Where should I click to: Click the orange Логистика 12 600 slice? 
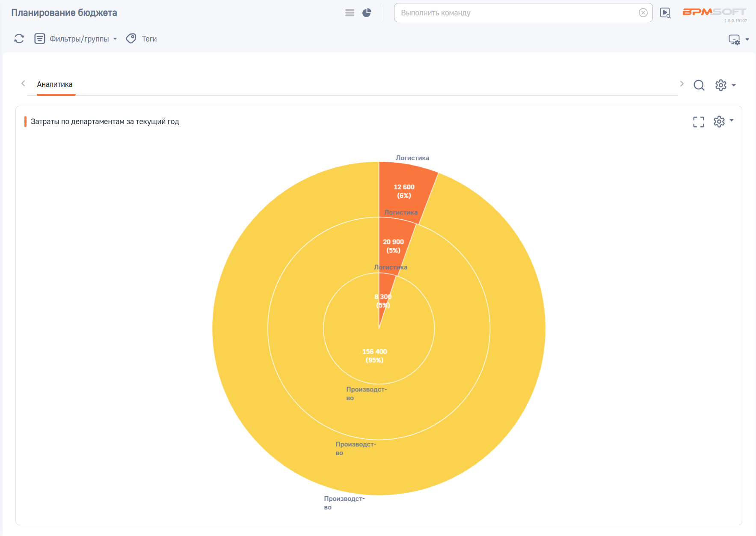click(404, 191)
